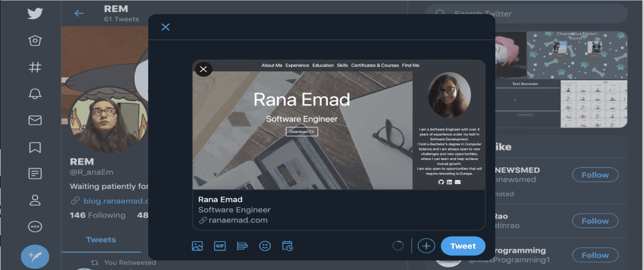Image resolution: width=644 pixels, height=270 pixels.
Task: Expand the More options circle icon
Action: tap(35, 227)
